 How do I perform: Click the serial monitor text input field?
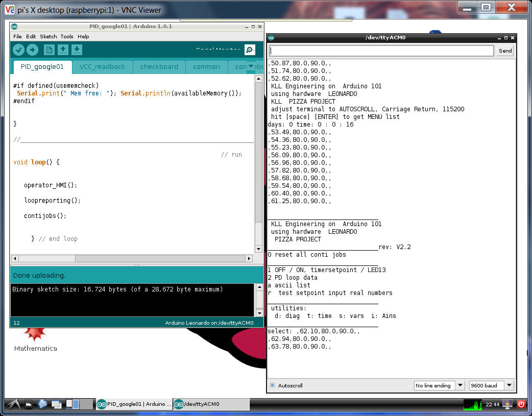click(381, 51)
